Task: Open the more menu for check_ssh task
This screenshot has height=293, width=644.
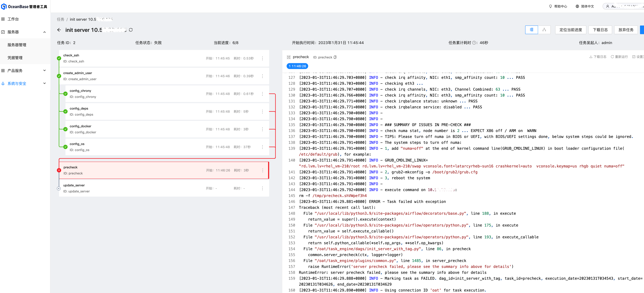Action: (x=262, y=58)
